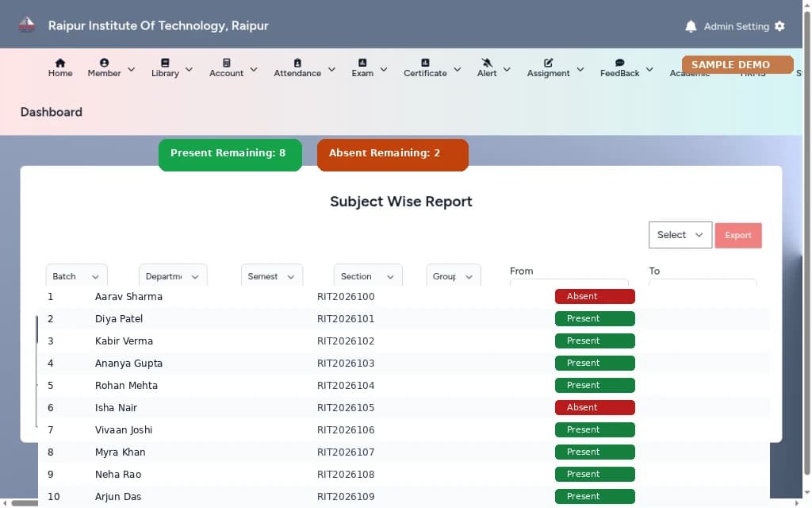Open the Member menu label
This screenshot has width=812, height=508.
click(104, 74)
